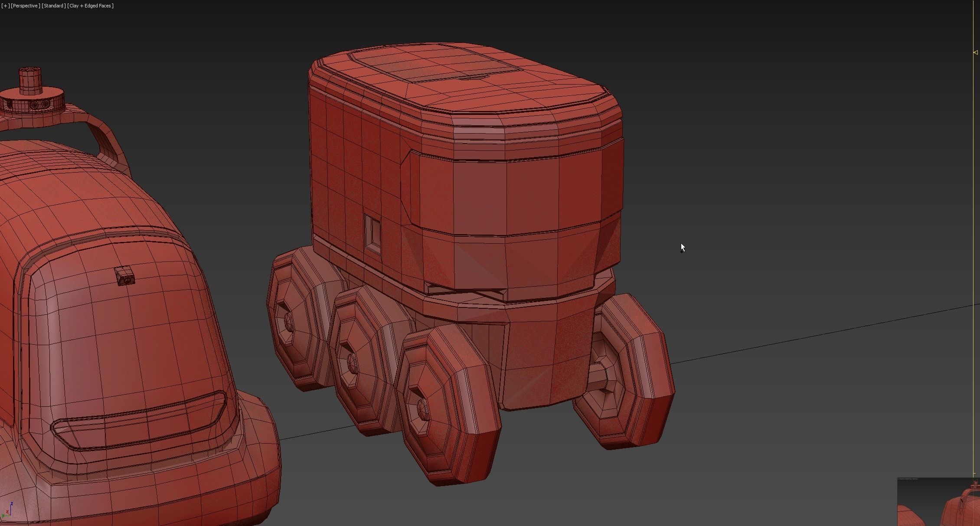Open the Clay + Edged Faces shading menu

click(91, 6)
